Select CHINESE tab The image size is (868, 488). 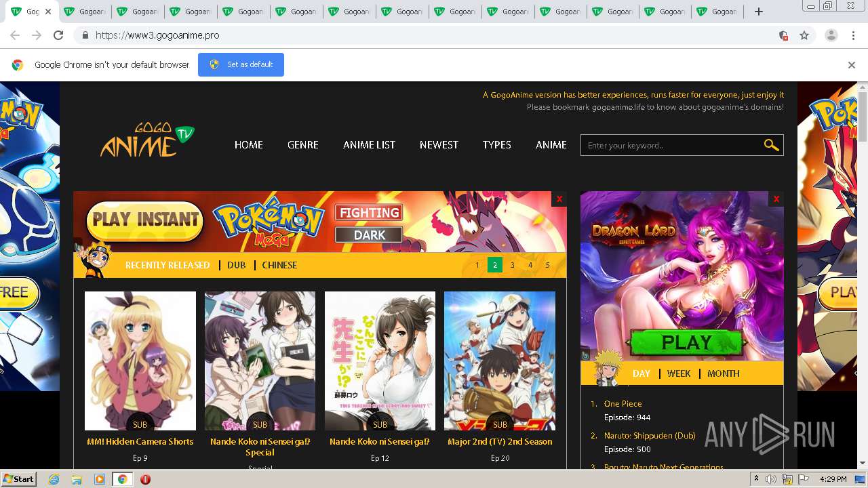pos(279,265)
